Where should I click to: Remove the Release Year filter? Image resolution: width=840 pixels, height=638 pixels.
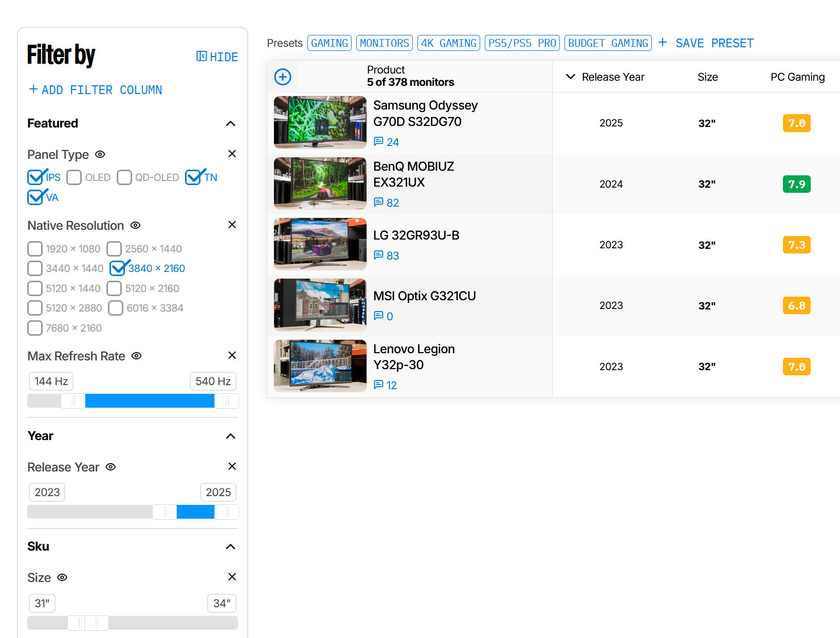[x=232, y=466]
